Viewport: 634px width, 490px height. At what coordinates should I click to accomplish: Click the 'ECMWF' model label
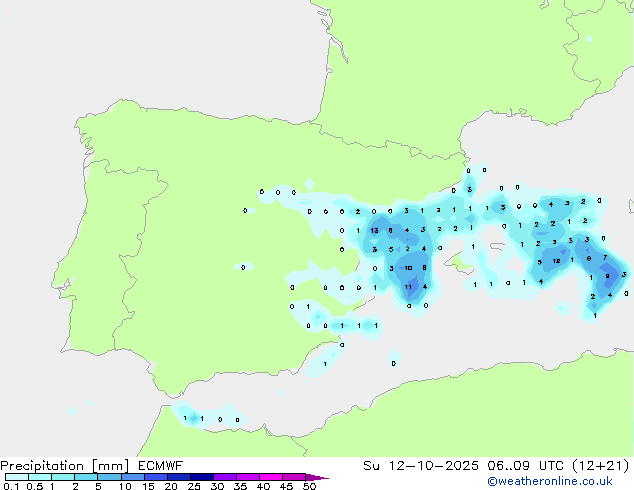(x=161, y=466)
